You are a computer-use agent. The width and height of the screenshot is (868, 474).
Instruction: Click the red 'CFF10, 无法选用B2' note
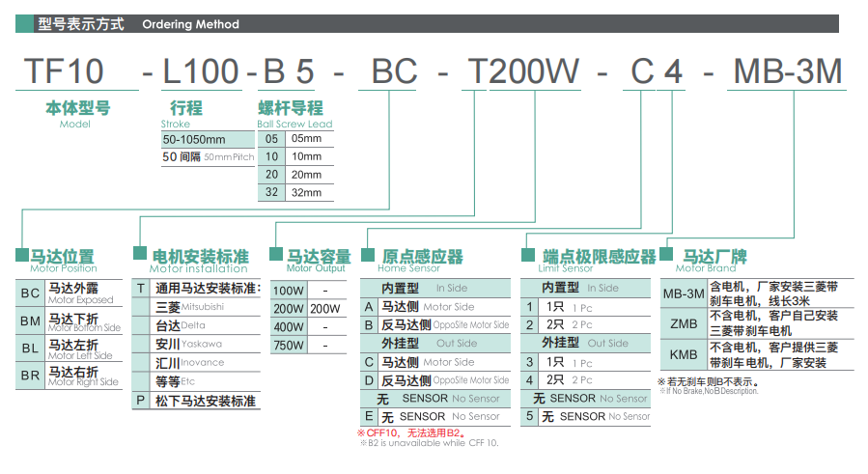413,433
